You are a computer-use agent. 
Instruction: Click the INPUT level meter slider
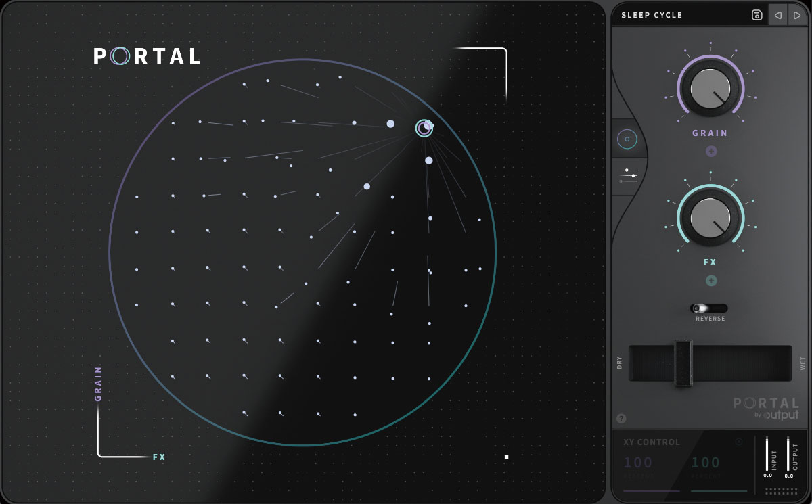coord(767,454)
